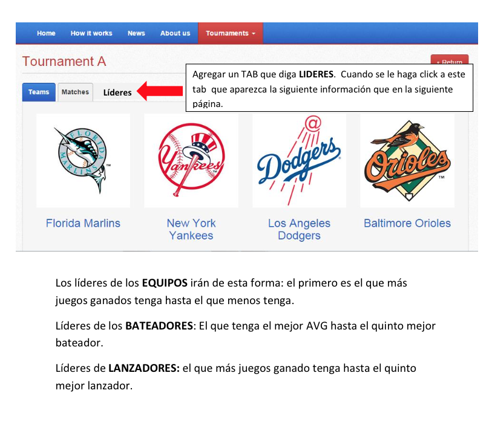The width and height of the screenshot is (489, 448).
Task: Select the Baltimore Orioles logo image
Action: 407,161
